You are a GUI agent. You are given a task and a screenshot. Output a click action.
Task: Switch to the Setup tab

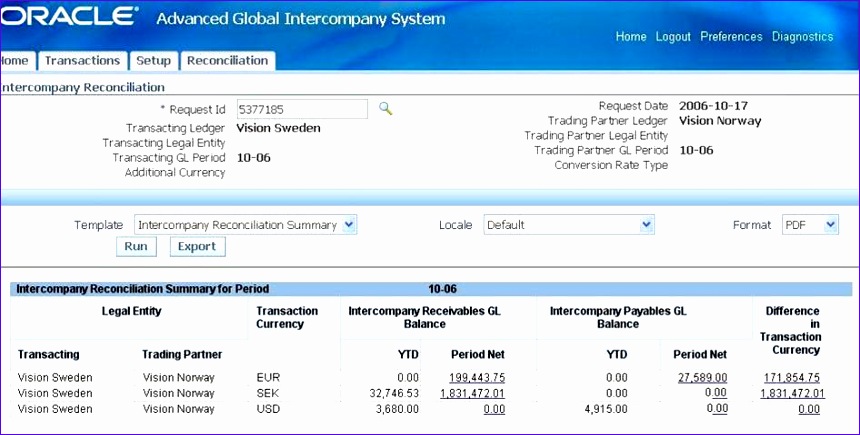coord(154,61)
